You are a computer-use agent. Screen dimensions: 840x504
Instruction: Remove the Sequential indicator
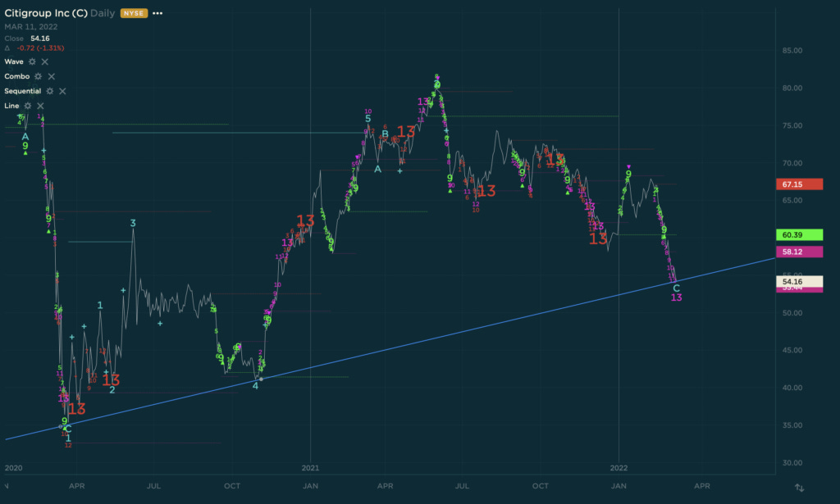coord(62,92)
